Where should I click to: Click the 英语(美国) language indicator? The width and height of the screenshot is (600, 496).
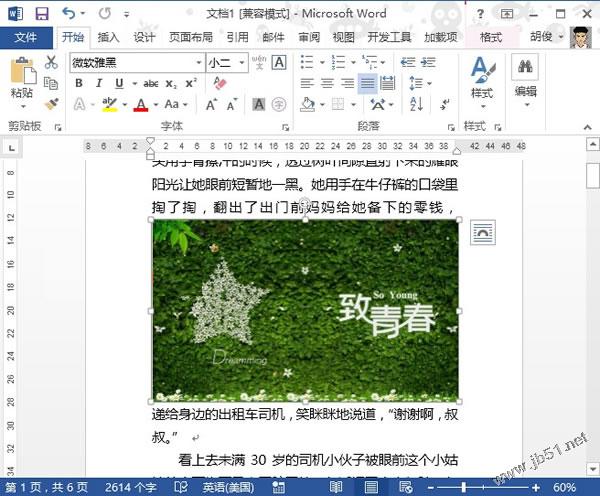click(x=228, y=487)
